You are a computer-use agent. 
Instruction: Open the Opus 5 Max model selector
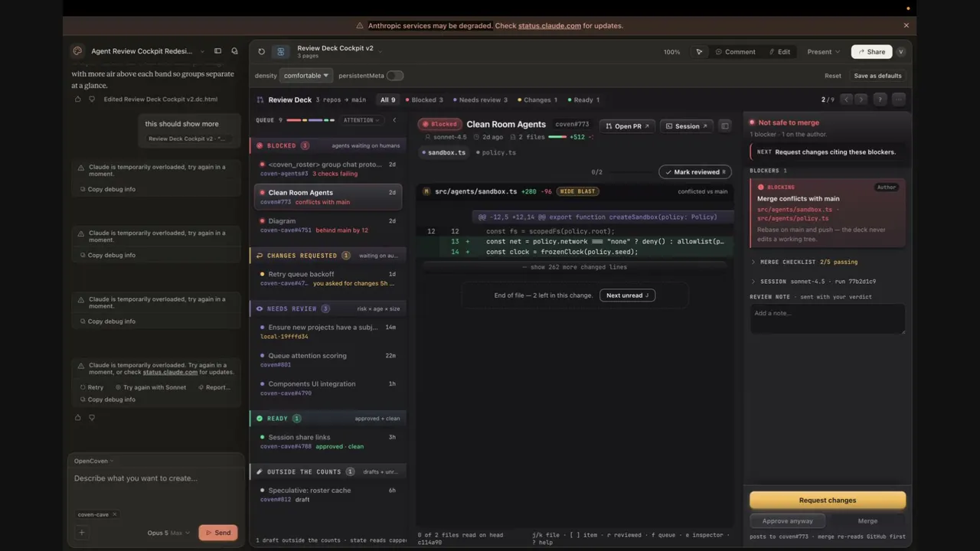[168, 533]
